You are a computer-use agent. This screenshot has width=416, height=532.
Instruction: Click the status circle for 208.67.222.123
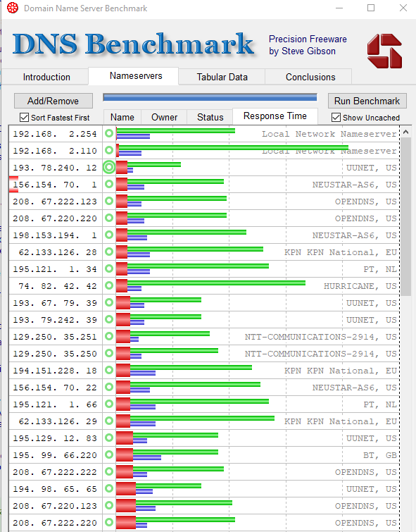[109, 202]
